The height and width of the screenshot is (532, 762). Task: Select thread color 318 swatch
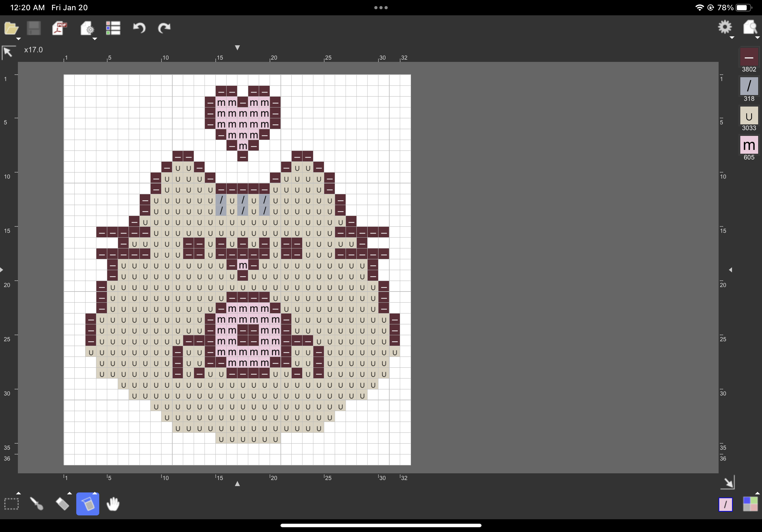pyautogui.click(x=749, y=86)
